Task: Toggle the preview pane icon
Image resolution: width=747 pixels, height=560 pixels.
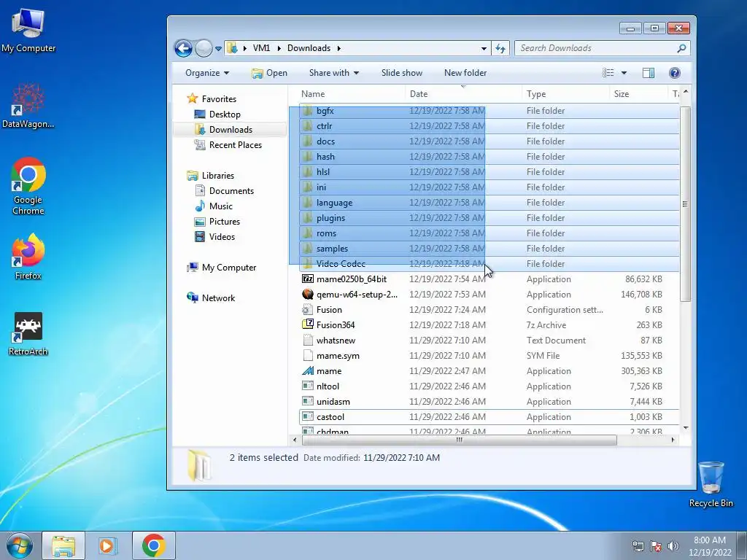Action: tap(649, 73)
